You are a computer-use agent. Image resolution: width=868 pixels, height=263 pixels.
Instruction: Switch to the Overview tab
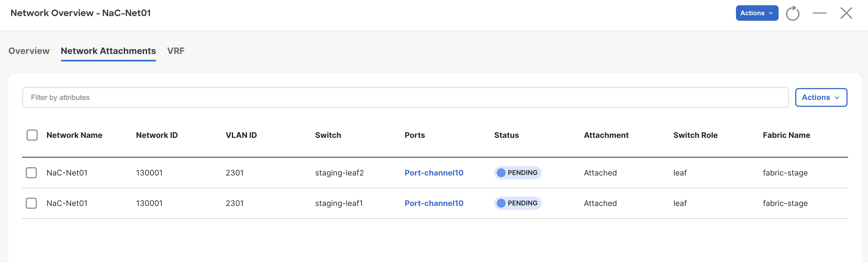point(29,51)
